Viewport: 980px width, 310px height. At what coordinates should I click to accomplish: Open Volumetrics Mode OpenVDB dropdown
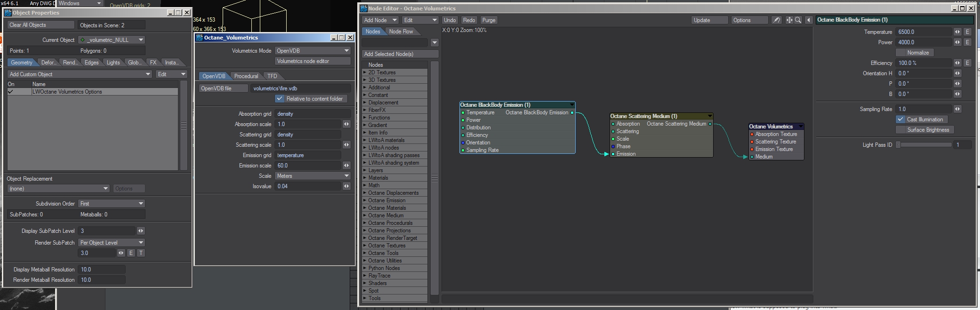coord(313,51)
